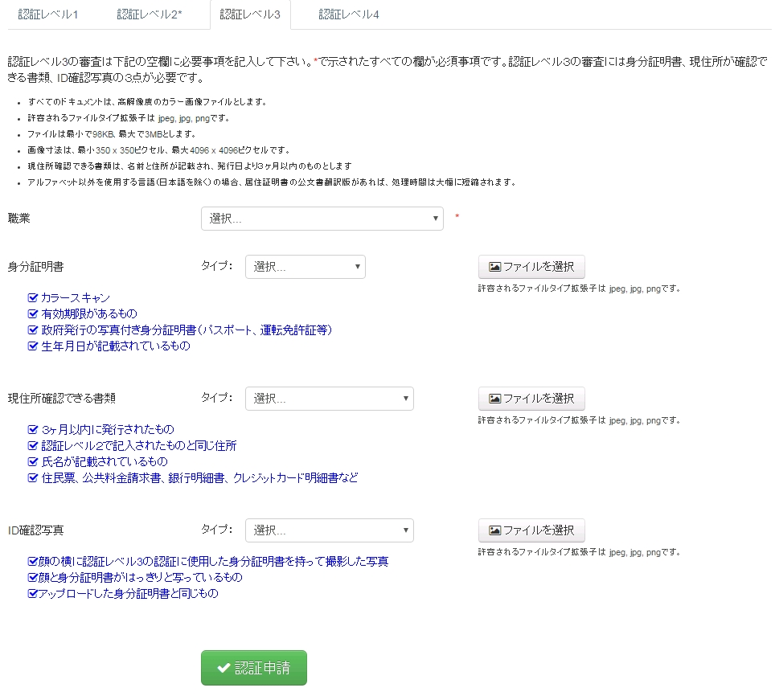Open the 現住所確認できる書類 type dropdown
This screenshot has height=700, width=775.
[x=329, y=399]
